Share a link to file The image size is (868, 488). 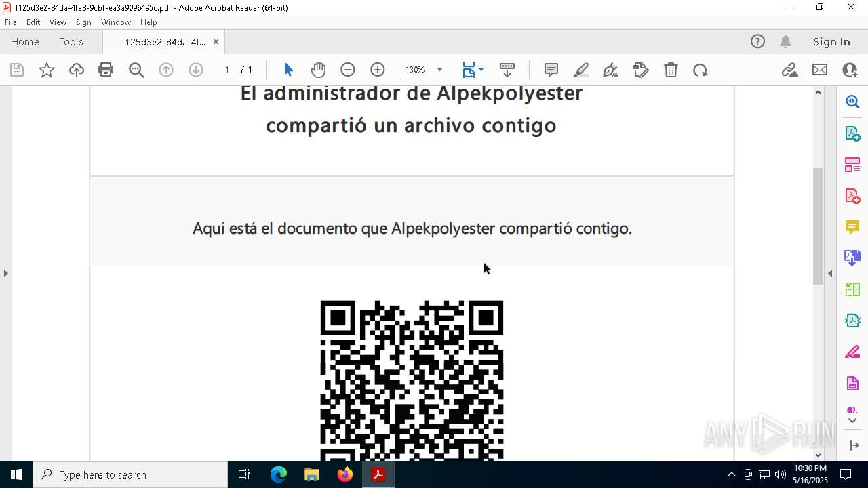tap(790, 70)
